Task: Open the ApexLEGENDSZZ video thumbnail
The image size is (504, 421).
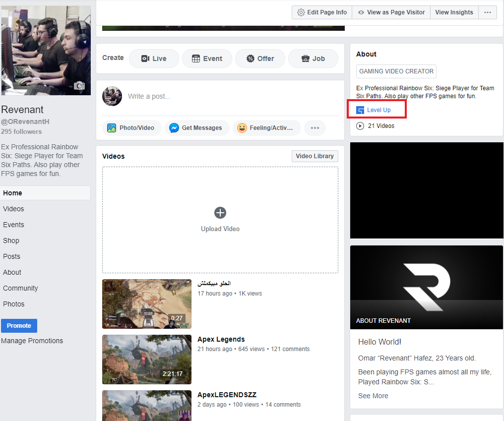Action: pos(147,406)
